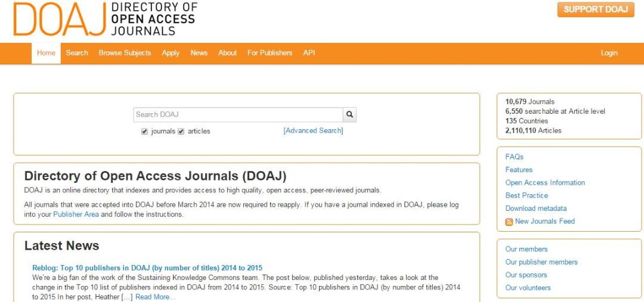Click the magnifying glass search icon
This screenshot has width=644, height=302.
pyautogui.click(x=349, y=114)
